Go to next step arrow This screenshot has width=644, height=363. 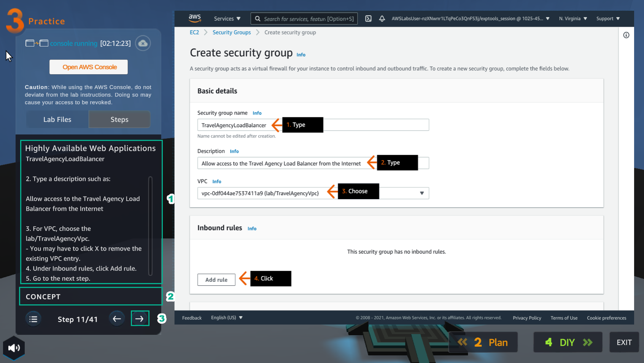click(140, 319)
